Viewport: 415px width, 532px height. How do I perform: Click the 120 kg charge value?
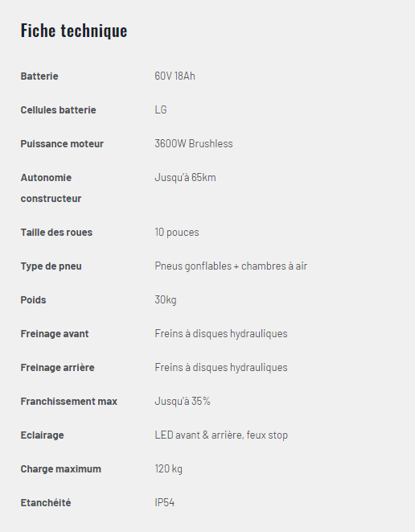point(169,469)
